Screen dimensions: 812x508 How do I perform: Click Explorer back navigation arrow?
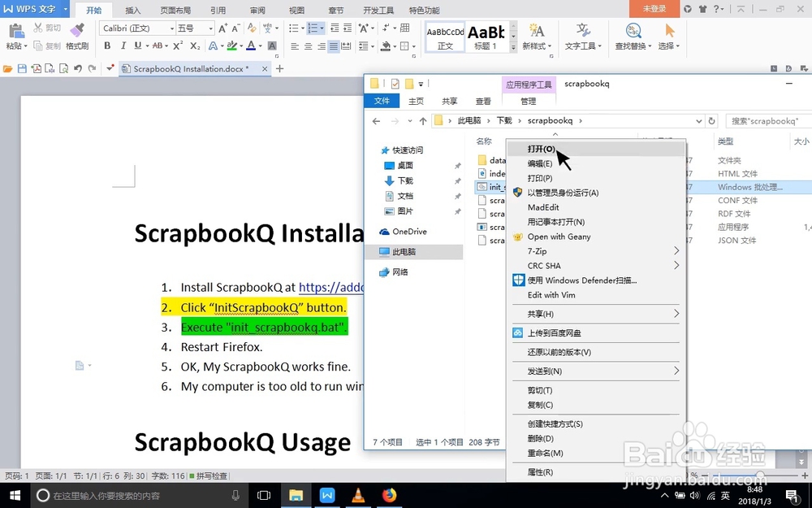click(377, 121)
